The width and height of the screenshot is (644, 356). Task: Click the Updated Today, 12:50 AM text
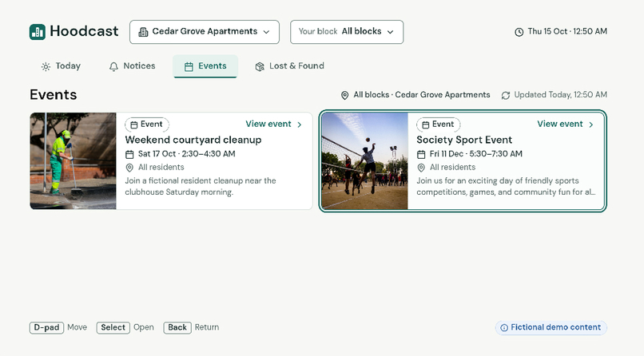pos(561,95)
